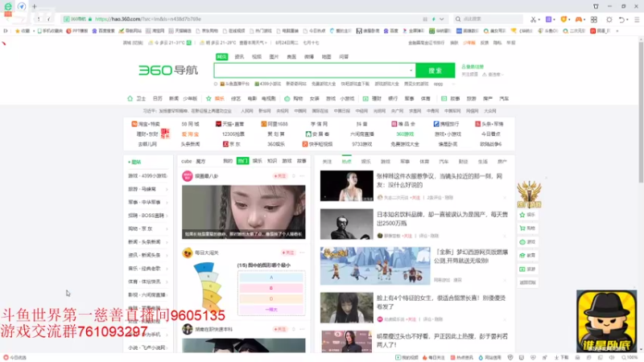
Task: Expand the 新闻·头条新闻 sidebar row arrow
Action: click(167, 242)
